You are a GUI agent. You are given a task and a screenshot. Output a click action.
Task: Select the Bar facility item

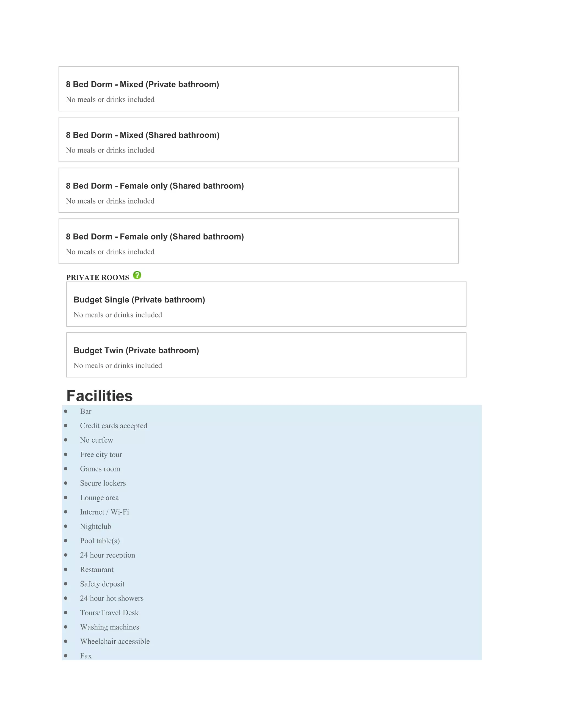tap(86, 411)
